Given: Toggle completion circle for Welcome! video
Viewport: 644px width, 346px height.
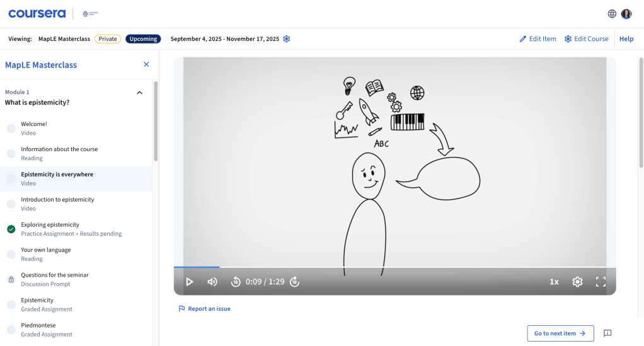Looking at the screenshot, I should [x=11, y=129].
